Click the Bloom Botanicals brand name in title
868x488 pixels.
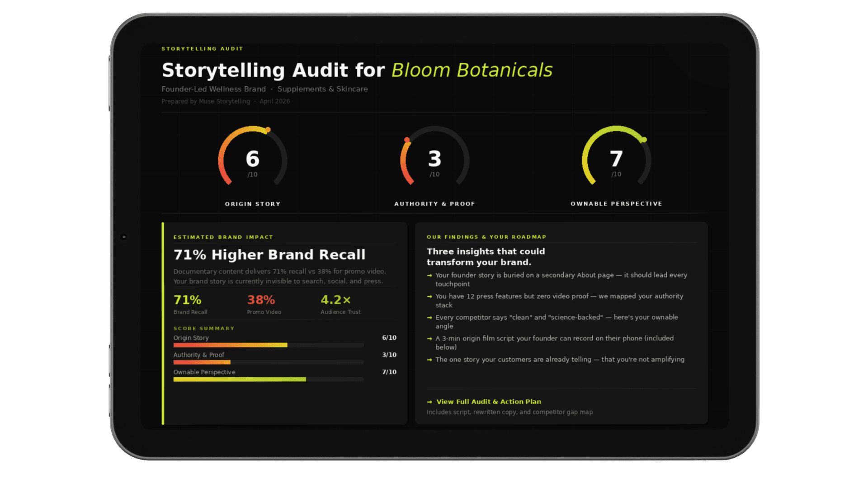click(x=472, y=70)
